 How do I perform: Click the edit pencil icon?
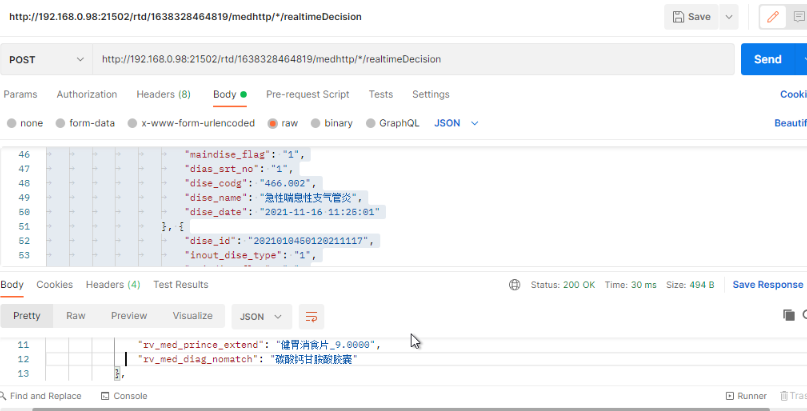(772, 17)
